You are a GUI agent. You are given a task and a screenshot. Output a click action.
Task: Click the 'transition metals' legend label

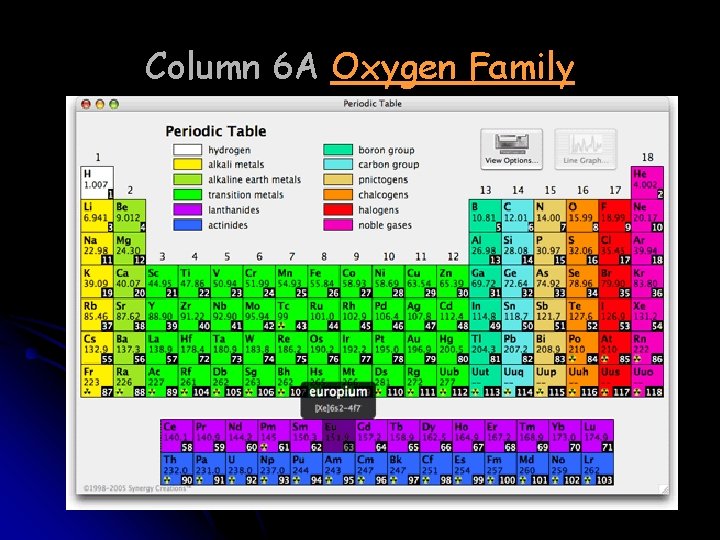point(246,195)
